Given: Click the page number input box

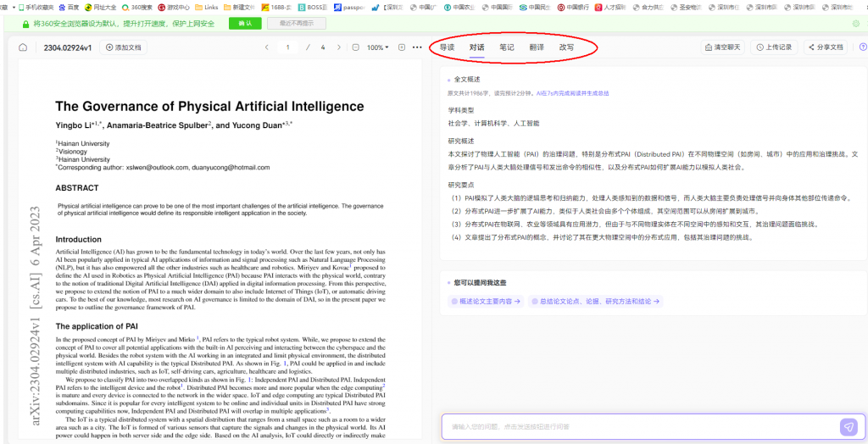Looking at the screenshot, I should coord(288,47).
